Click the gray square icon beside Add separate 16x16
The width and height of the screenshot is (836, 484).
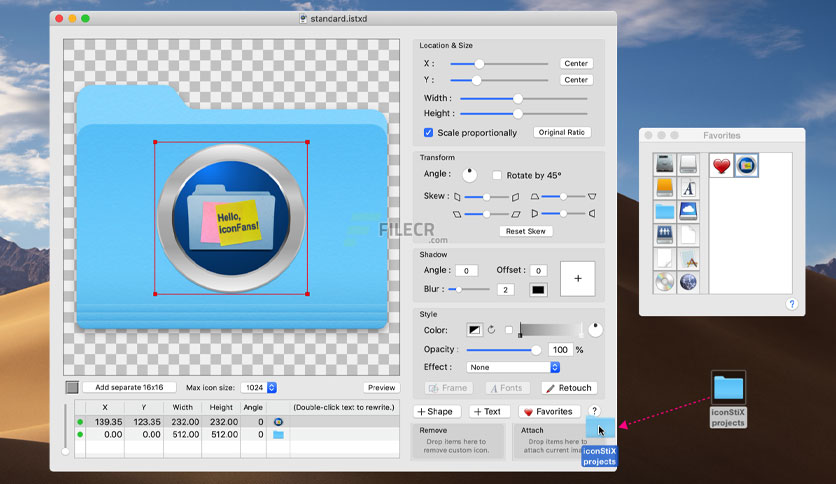point(72,388)
